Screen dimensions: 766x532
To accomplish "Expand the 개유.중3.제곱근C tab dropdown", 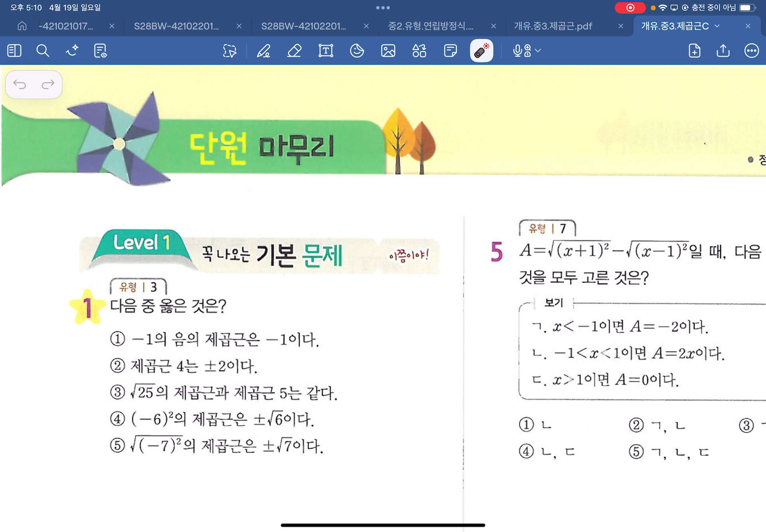I will tap(717, 26).
